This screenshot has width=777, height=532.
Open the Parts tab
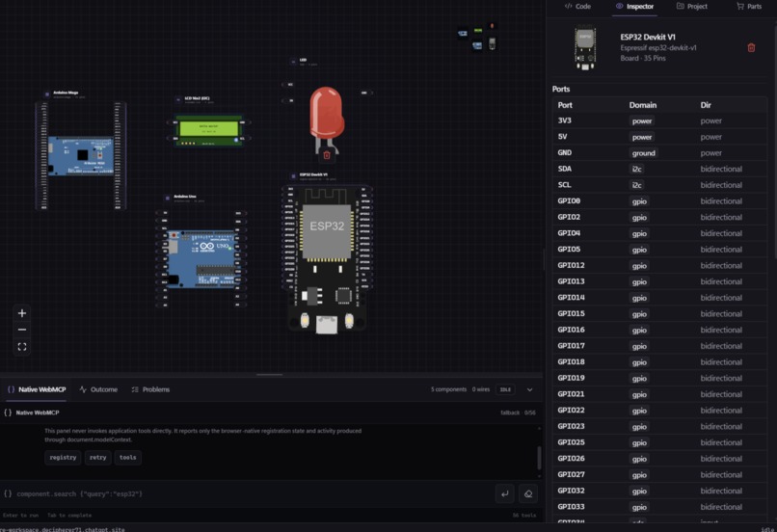pyautogui.click(x=749, y=7)
